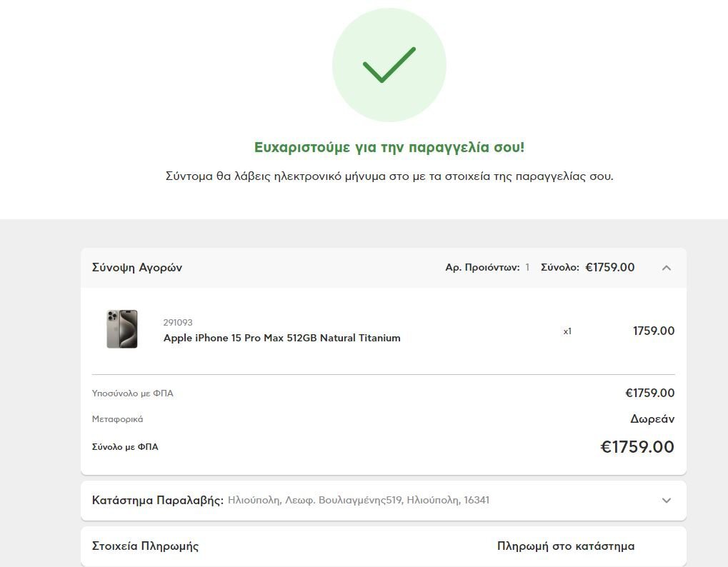
Task: Click the large final total €1759.00
Action: [x=637, y=447]
